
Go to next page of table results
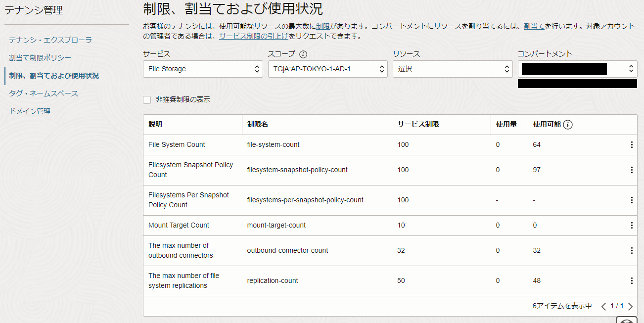630,307
